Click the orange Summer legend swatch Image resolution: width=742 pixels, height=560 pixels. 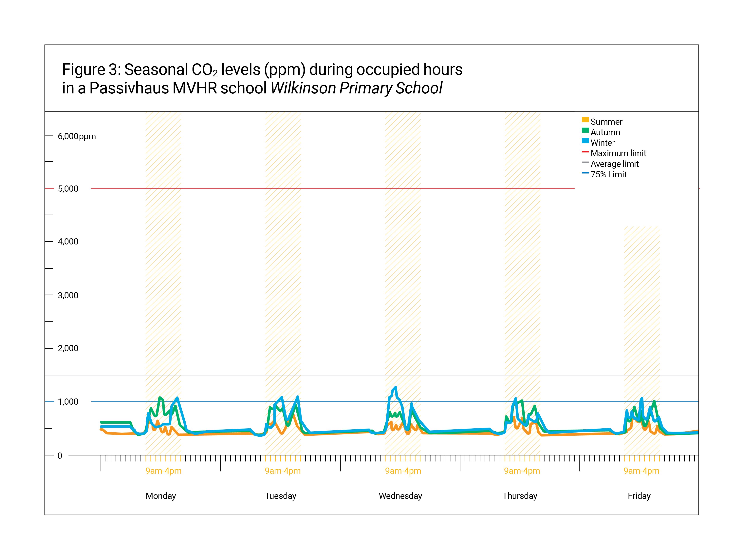click(585, 120)
